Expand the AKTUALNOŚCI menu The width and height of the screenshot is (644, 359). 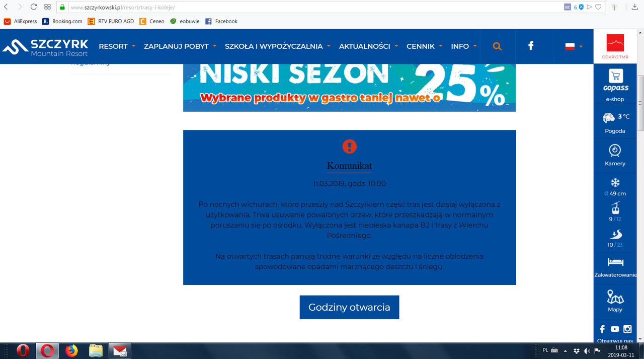(x=369, y=46)
